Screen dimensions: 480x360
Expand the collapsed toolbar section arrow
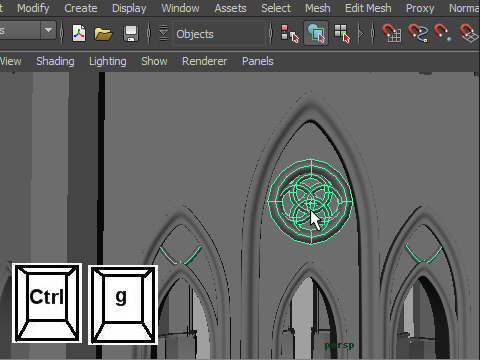(360, 33)
